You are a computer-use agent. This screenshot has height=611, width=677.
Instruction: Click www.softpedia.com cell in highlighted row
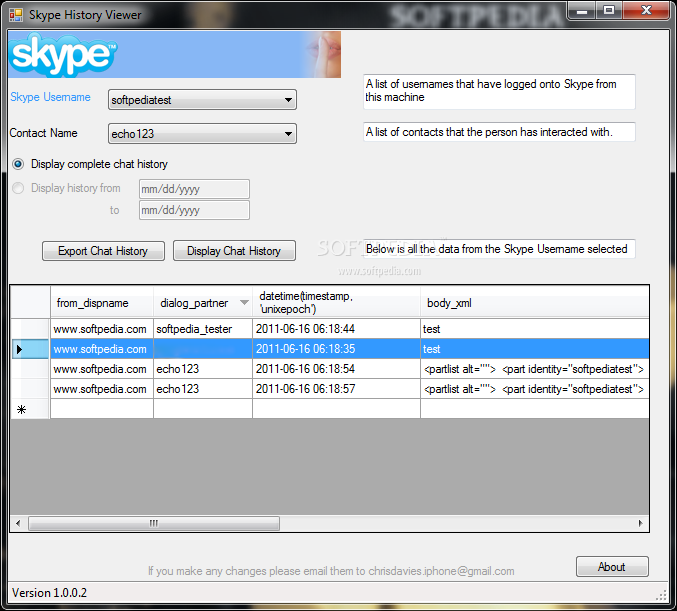tap(102, 349)
